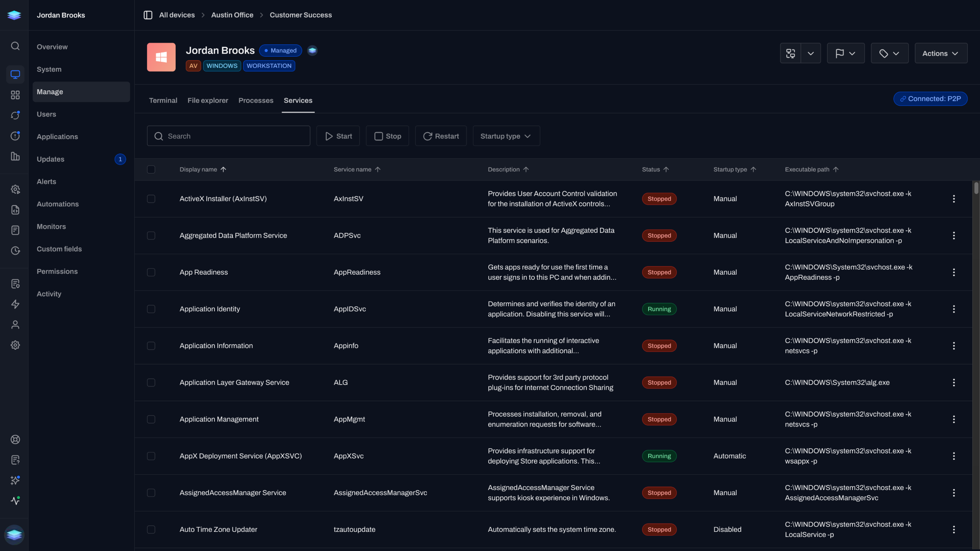Image resolution: width=980 pixels, height=551 pixels.
Task: Click the C:\WINDOWS\System32\alg.exe path
Action: coord(837,383)
